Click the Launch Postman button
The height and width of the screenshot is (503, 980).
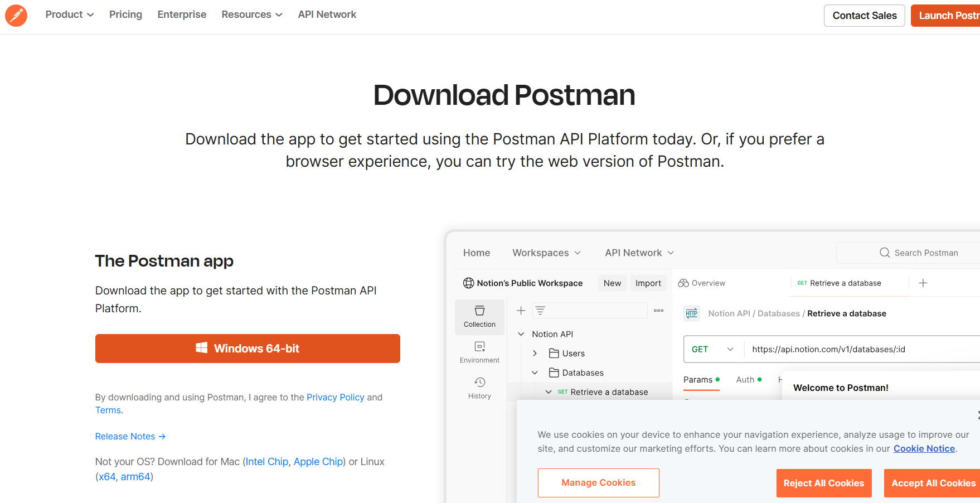945,16
